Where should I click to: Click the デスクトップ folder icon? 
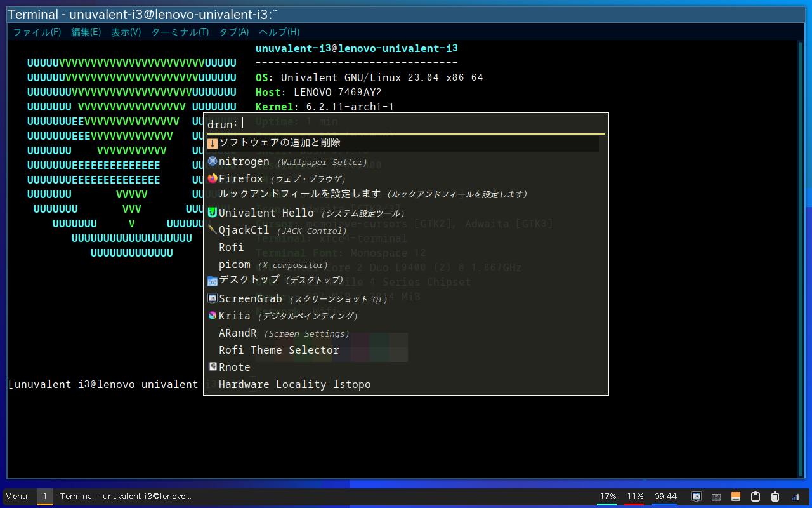tap(213, 281)
